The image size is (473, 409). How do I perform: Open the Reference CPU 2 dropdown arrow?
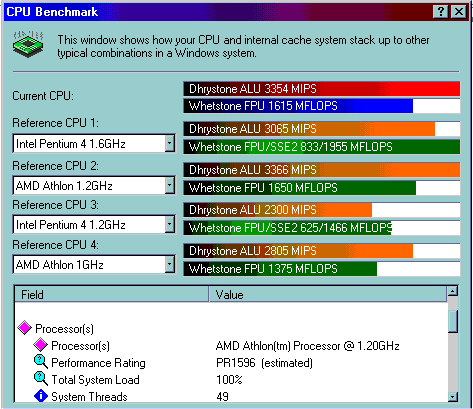[x=170, y=185]
